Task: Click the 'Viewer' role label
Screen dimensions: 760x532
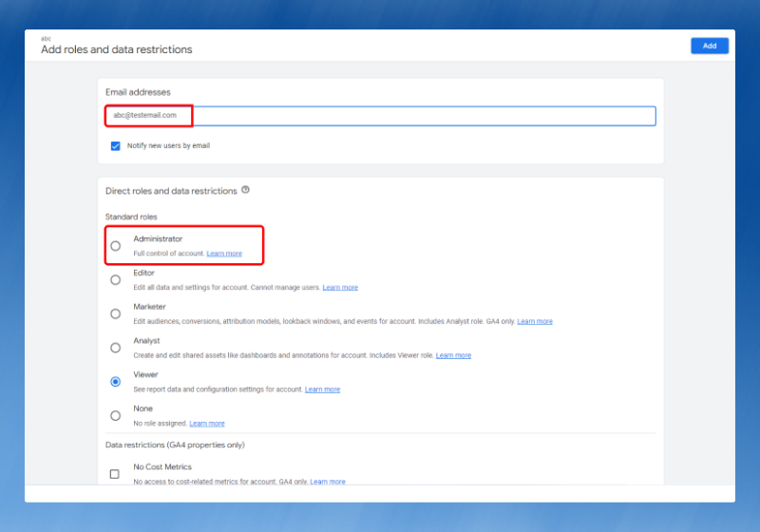Action: coord(146,374)
